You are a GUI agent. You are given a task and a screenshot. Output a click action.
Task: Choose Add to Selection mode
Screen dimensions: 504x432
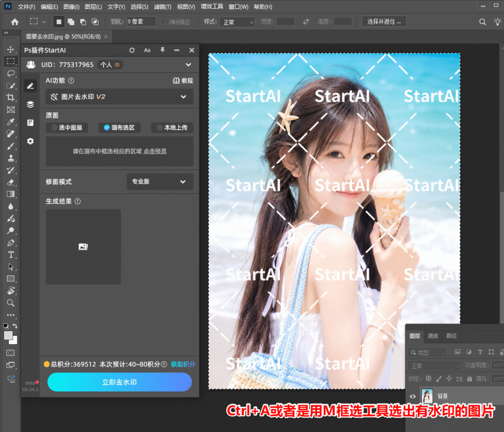71,22
